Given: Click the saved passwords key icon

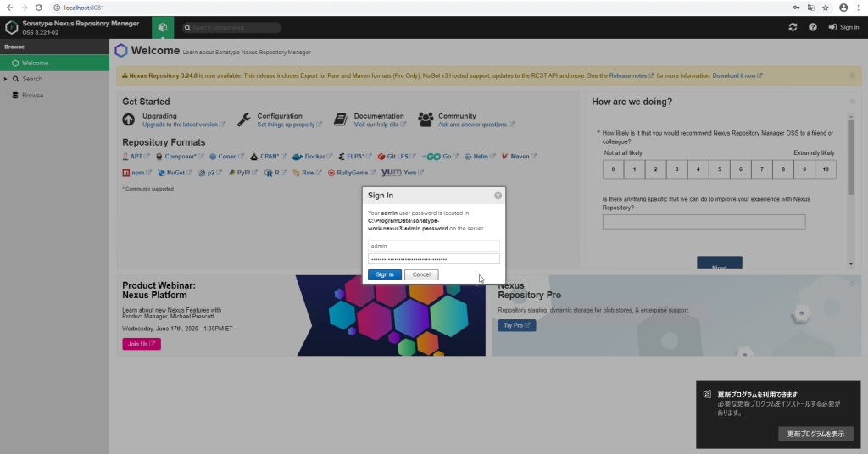Looking at the screenshot, I should tap(796, 8).
